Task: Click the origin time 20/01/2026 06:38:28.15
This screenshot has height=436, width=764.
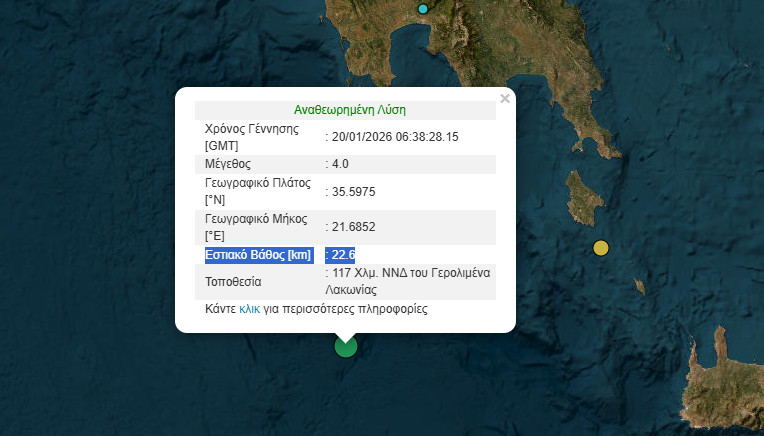Action: pyautogui.click(x=396, y=137)
